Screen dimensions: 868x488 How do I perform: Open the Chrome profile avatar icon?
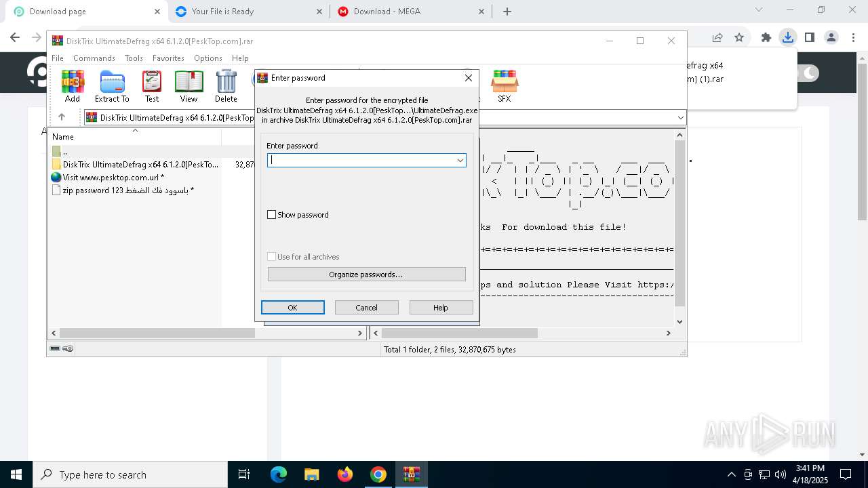pyautogui.click(x=831, y=37)
